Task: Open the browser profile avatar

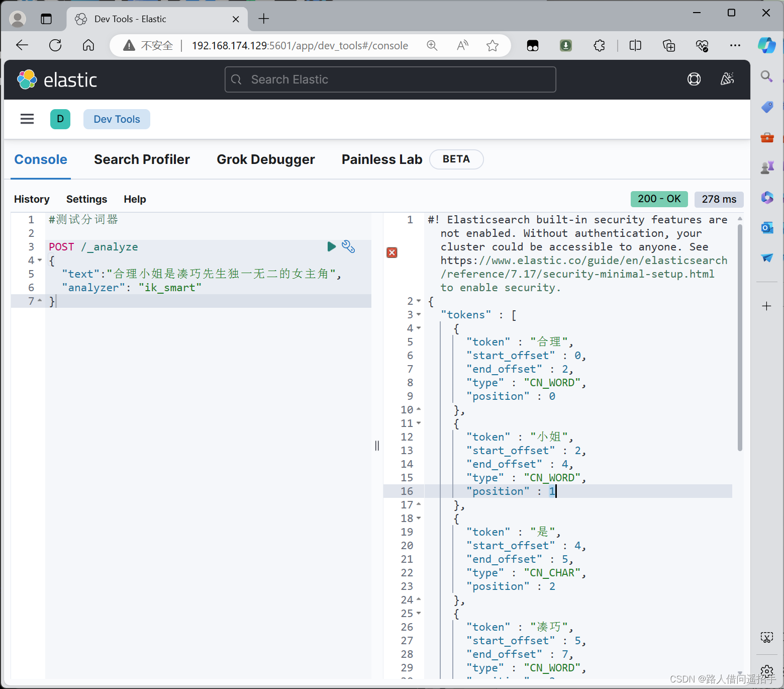Action: pos(18,19)
